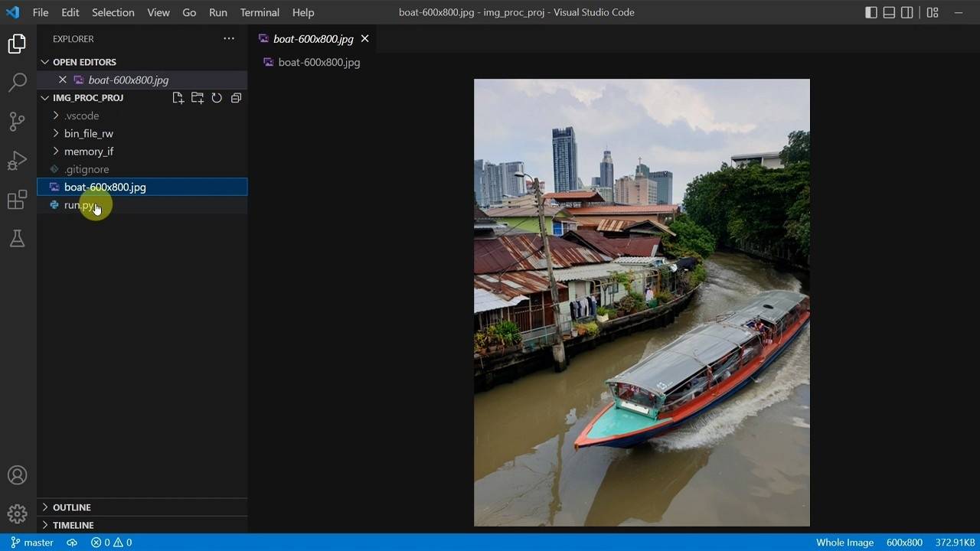
Task: Open the Testing flask view
Action: tap(17, 240)
